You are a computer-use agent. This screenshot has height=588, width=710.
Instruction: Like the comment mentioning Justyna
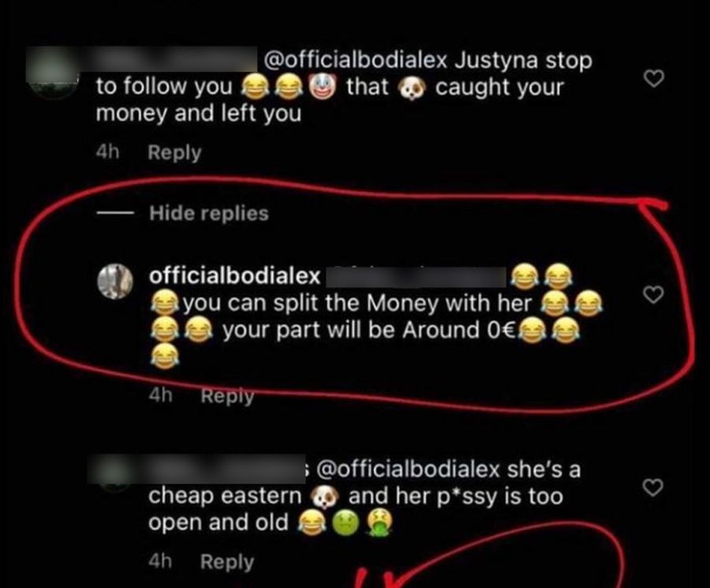coord(654,78)
